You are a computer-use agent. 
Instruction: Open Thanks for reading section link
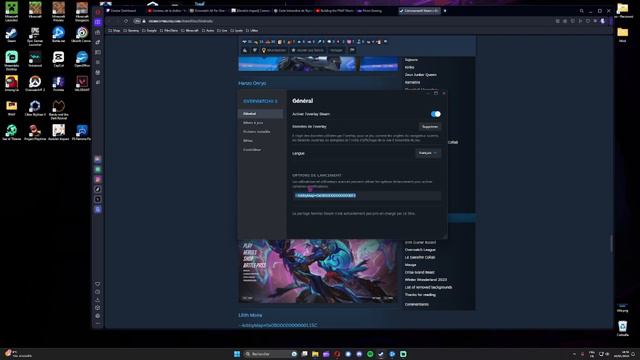(420, 295)
